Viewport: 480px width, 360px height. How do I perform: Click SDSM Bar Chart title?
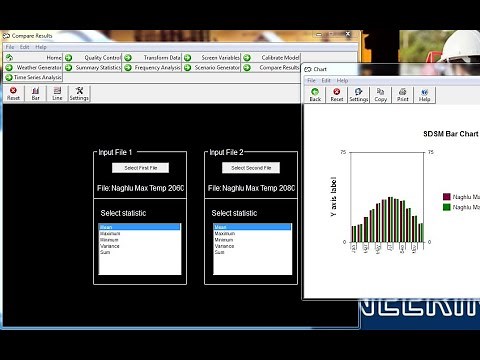(451, 134)
